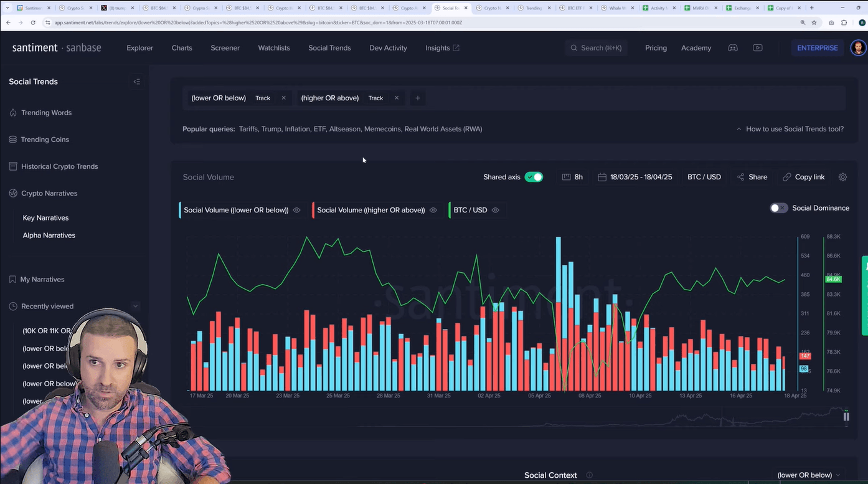Expand How to use Social Trends tool
868x484 pixels.
(x=790, y=129)
